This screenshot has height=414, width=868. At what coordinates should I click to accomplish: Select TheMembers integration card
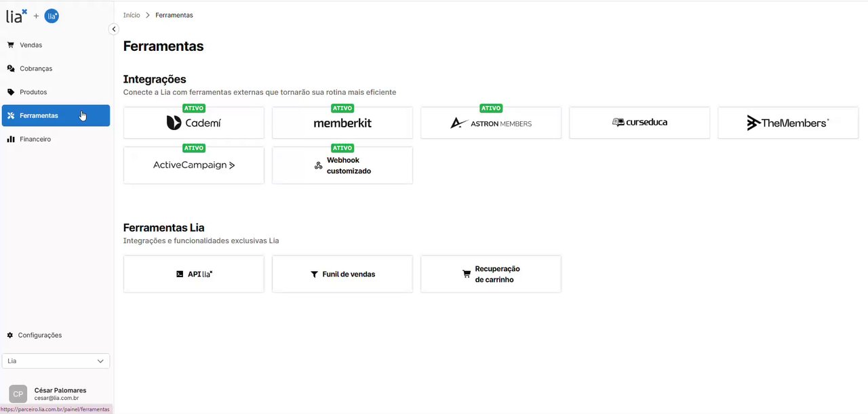[x=787, y=123]
